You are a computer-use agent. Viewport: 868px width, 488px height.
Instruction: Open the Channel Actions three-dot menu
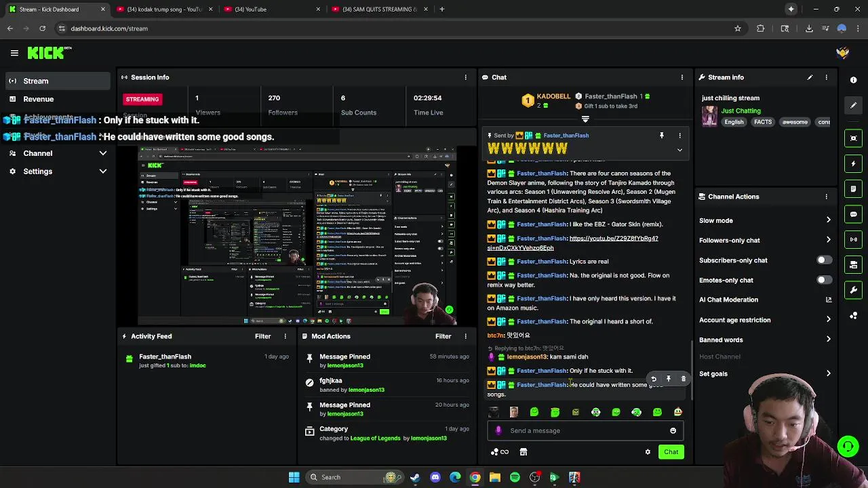[x=826, y=197]
